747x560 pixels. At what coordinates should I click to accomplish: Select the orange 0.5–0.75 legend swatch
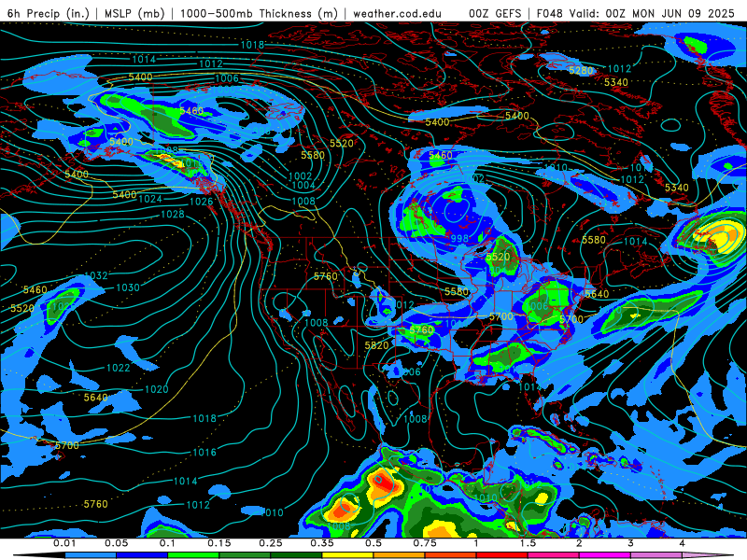click(400, 555)
